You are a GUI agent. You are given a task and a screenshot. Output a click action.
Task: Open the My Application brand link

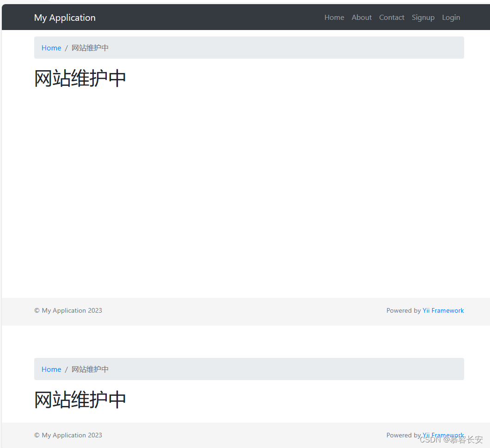point(65,18)
